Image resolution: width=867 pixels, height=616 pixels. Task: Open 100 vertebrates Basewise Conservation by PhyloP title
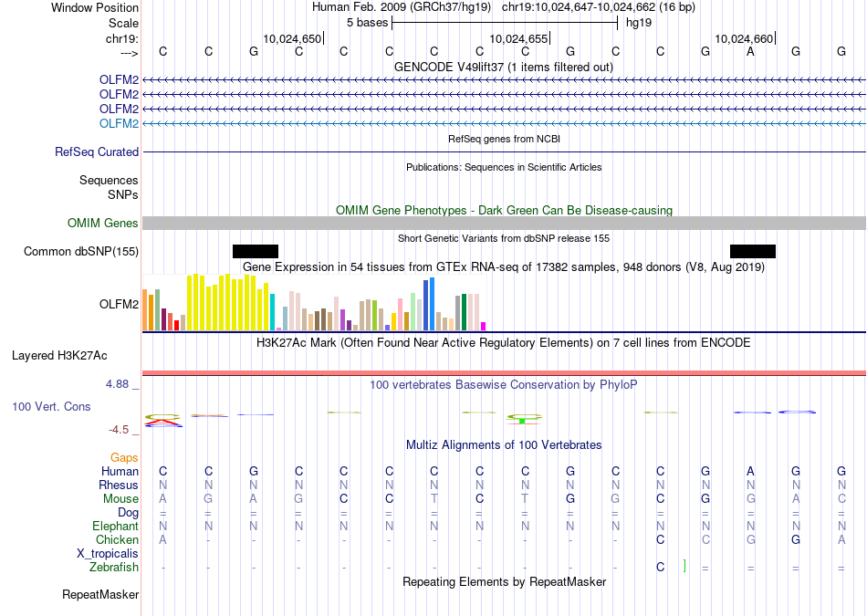503,385
